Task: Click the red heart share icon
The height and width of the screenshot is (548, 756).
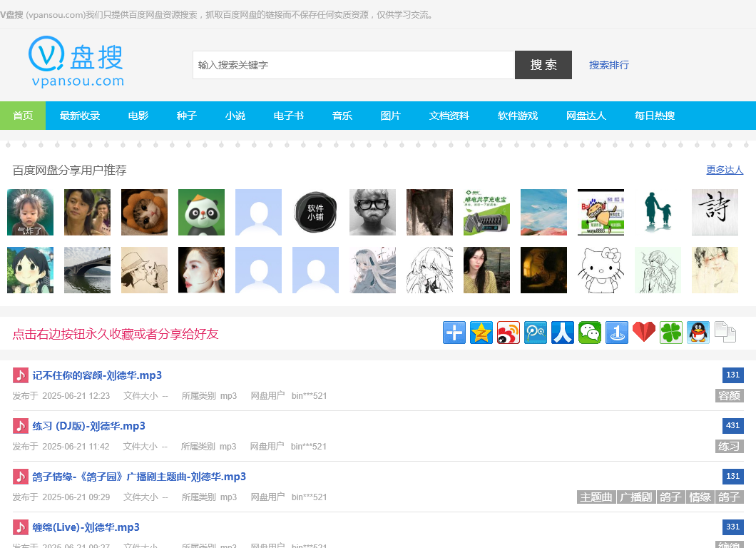Action: tap(644, 333)
